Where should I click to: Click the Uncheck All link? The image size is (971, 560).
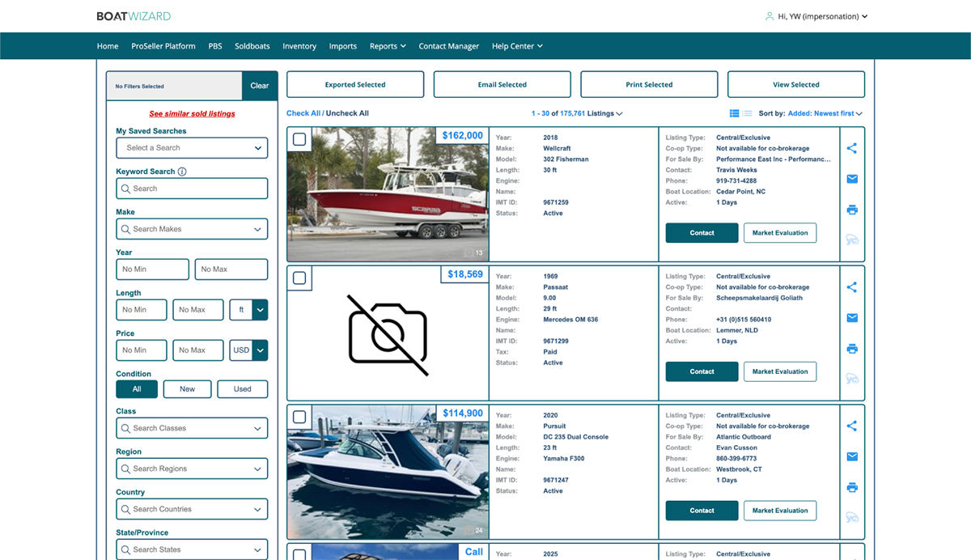click(x=347, y=113)
